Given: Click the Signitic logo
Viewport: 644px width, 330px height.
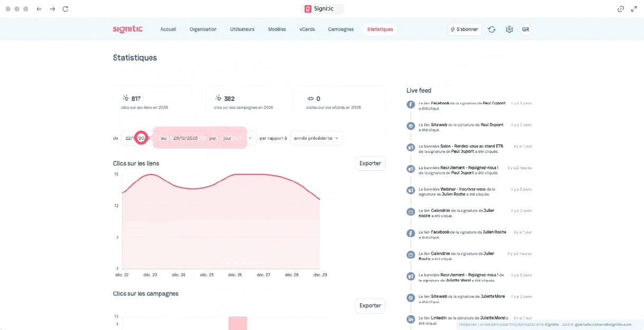Looking at the screenshot, I should (128, 29).
